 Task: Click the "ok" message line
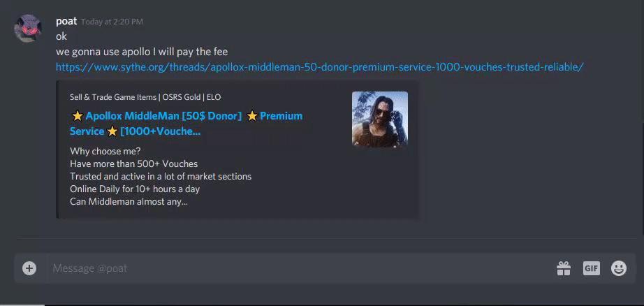pos(61,36)
